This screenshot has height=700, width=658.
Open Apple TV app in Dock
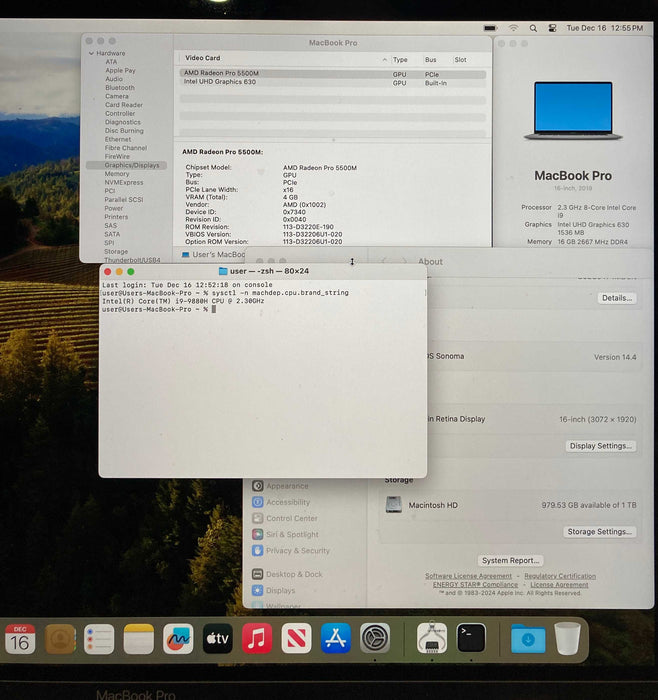pyautogui.click(x=217, y=639)
